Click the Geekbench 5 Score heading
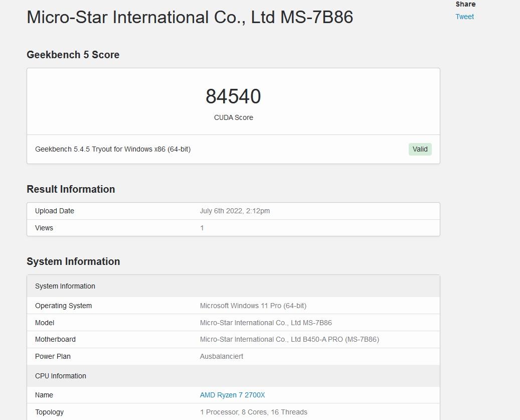The width and height of the screenshot is (520, 420). coord(73,54)
